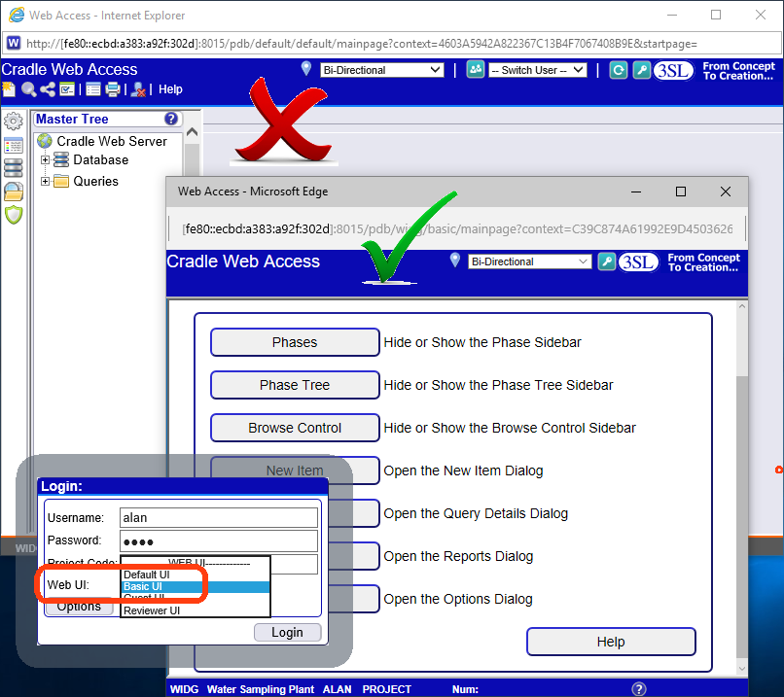Click the Username field containing alan

(219, 517)
